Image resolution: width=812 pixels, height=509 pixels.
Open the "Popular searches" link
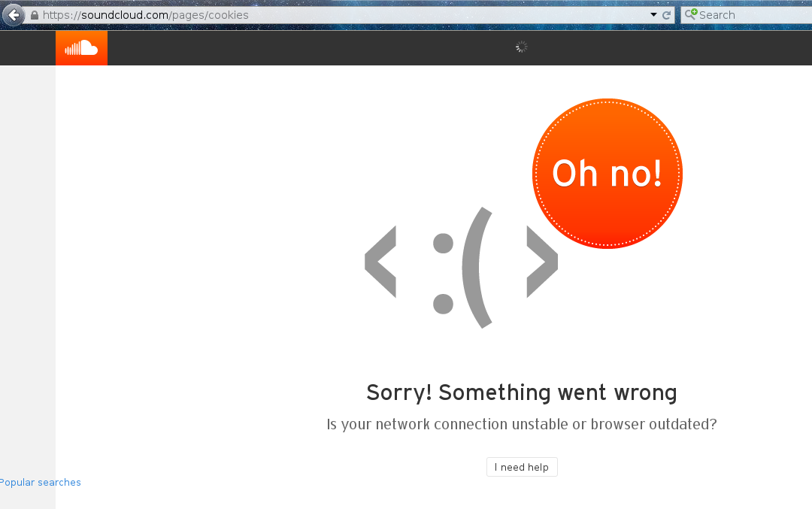click(x=41, y=482)
